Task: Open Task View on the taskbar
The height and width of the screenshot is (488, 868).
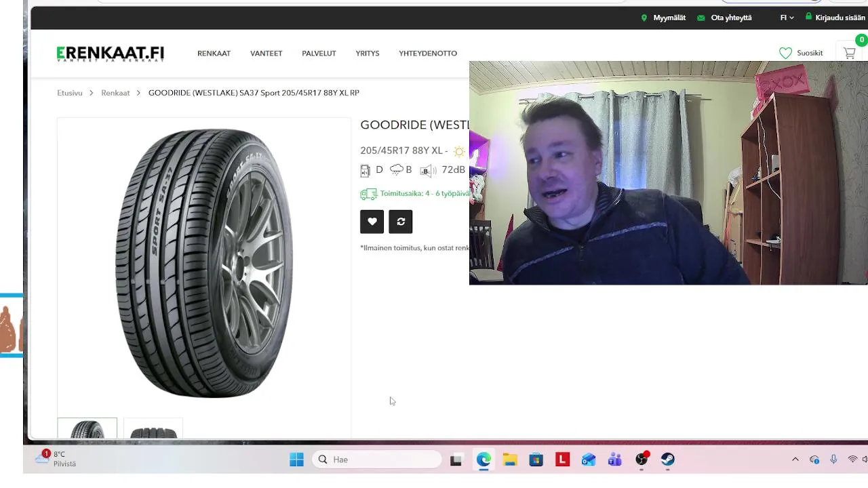Action: (x=456, y=460)
